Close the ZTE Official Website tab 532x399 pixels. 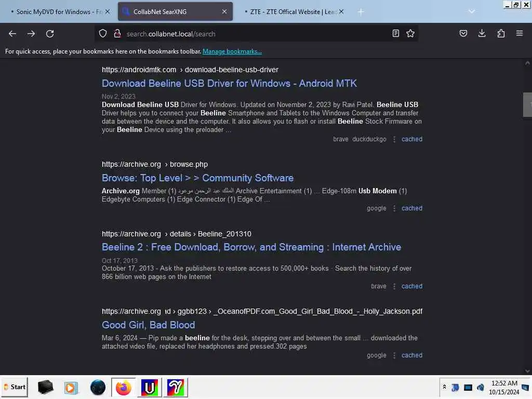[341, 11]
